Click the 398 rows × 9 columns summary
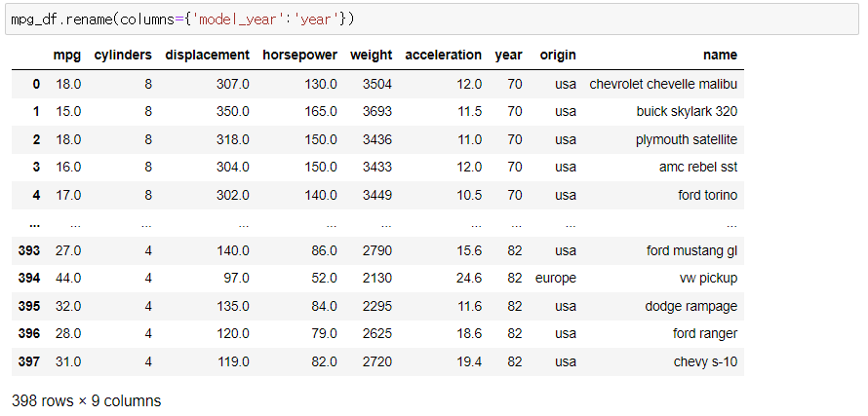 point(87,400)
